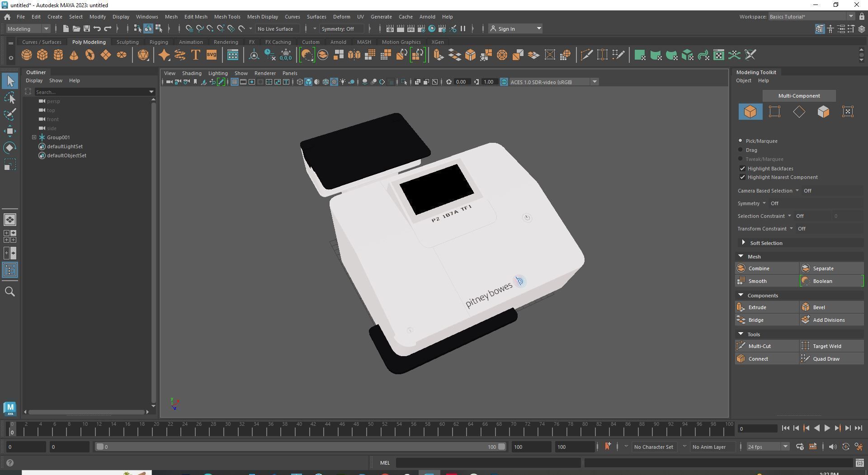Screen dimensions: 868x475
Task: Click the Separate button
Action: (832, 268)
